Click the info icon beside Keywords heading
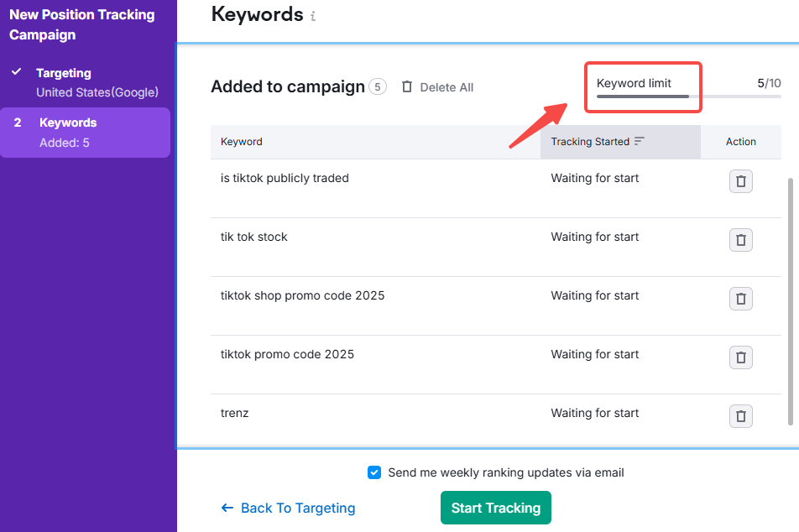This screenshot has height=532, width=799. (313, 16)
